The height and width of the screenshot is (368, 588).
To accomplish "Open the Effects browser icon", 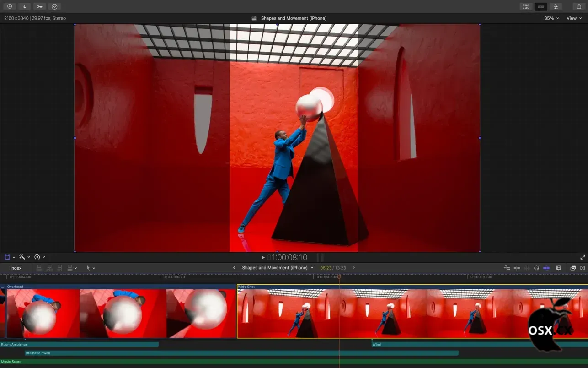I will pyautogui.click(x=572, y=268).
